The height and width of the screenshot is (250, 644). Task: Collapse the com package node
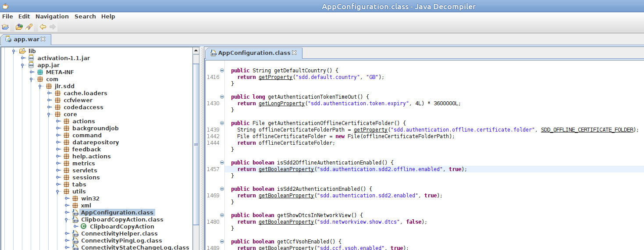pyautogui.click(x=31, y=79)
